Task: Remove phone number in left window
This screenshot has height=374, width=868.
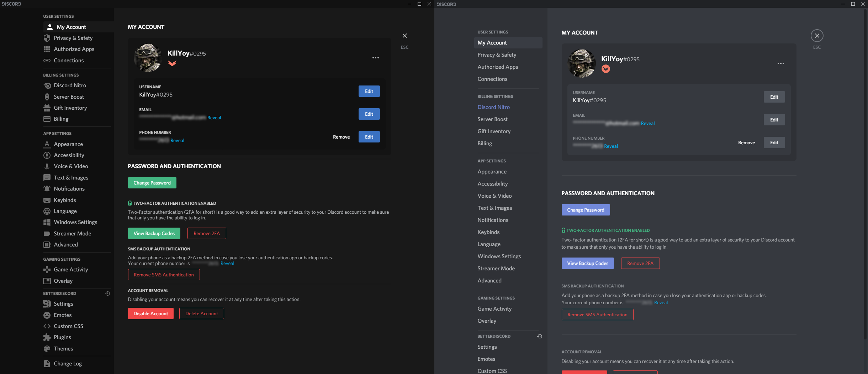Action: [x=341, y=137]
